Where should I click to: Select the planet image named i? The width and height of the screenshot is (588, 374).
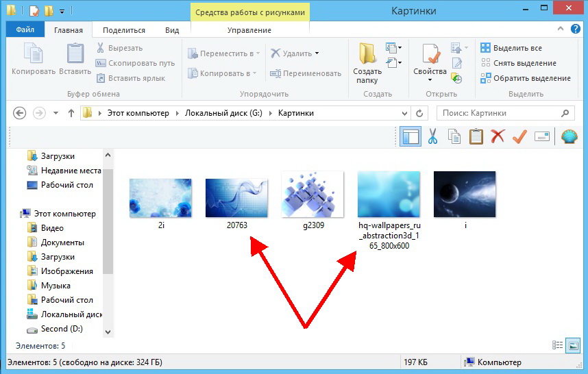coord(465,194)
